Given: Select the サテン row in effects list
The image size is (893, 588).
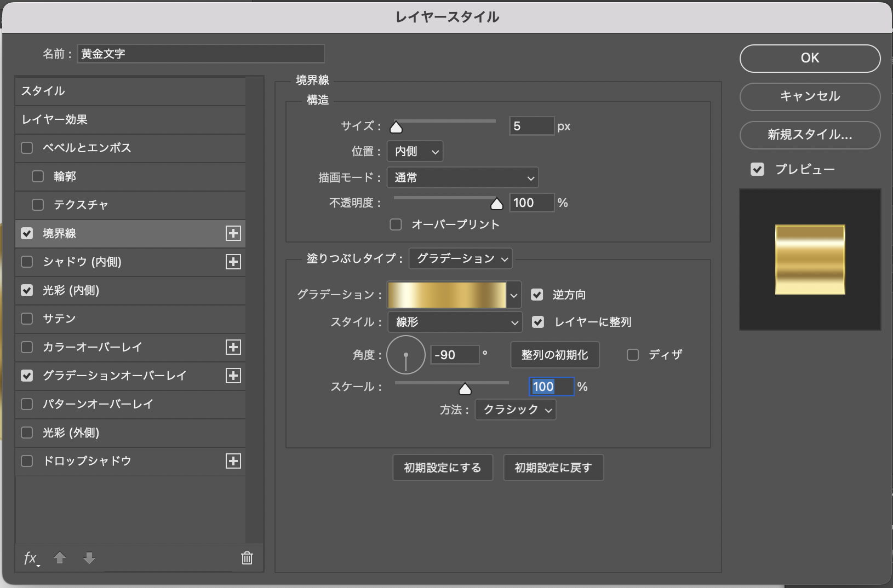Looking at the screenshot, I should (x=130, y=319).
